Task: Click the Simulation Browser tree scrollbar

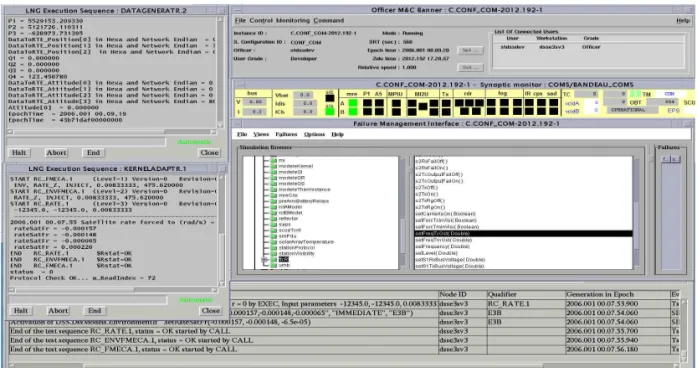Action: (403, 213)
